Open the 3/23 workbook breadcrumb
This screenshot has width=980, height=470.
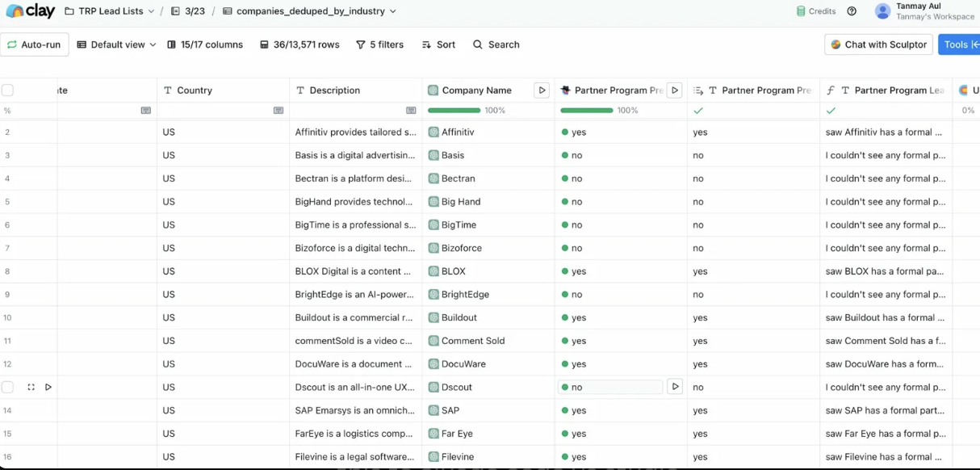(x=186, y=11)
